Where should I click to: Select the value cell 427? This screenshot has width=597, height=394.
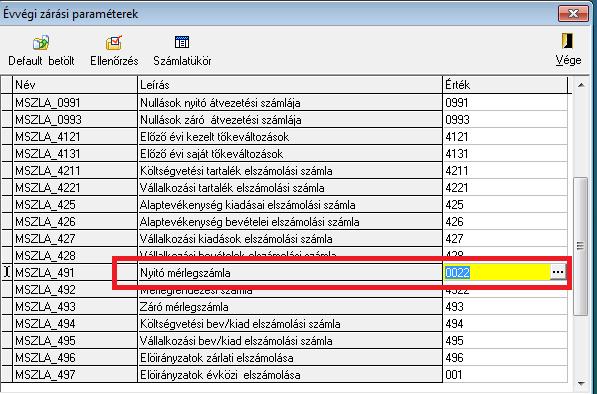506,239
